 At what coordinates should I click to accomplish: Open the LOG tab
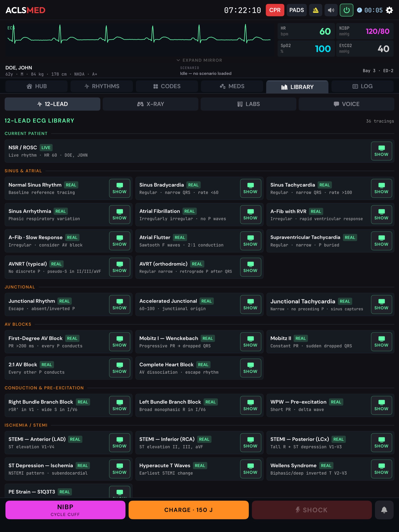[x=363, y=86]
